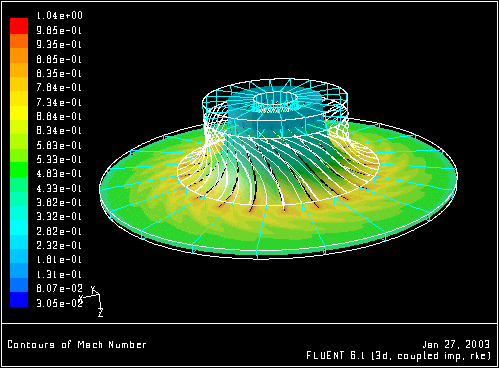Select the legend value 4.83e-01
Screen dimensions: 499x368
click(59, 174)
